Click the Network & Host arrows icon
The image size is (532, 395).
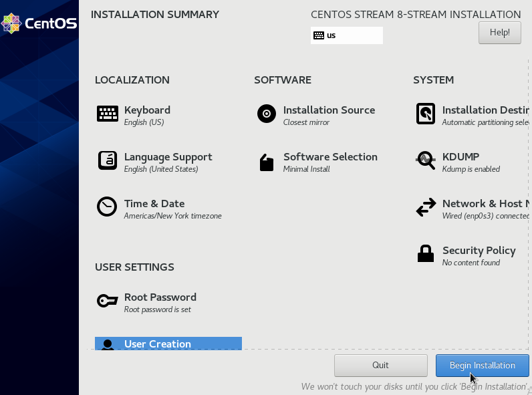pyautogui.click(x=426, y=207)
